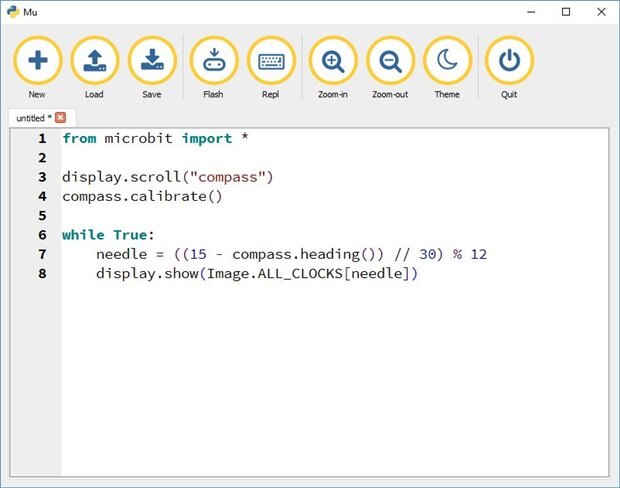Maximize the Mu window
Image resolution: width=620 pixels, height=488 pixels.
[566, 12]
